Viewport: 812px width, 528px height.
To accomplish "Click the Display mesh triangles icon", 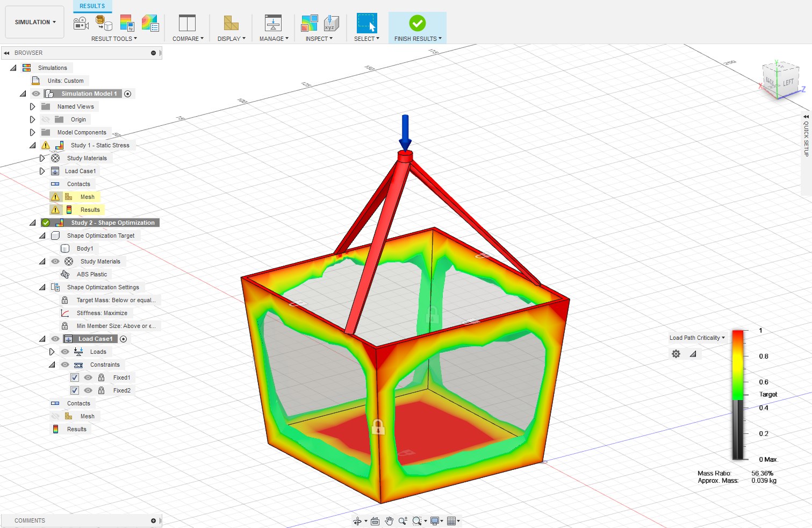I will point(231,23).
